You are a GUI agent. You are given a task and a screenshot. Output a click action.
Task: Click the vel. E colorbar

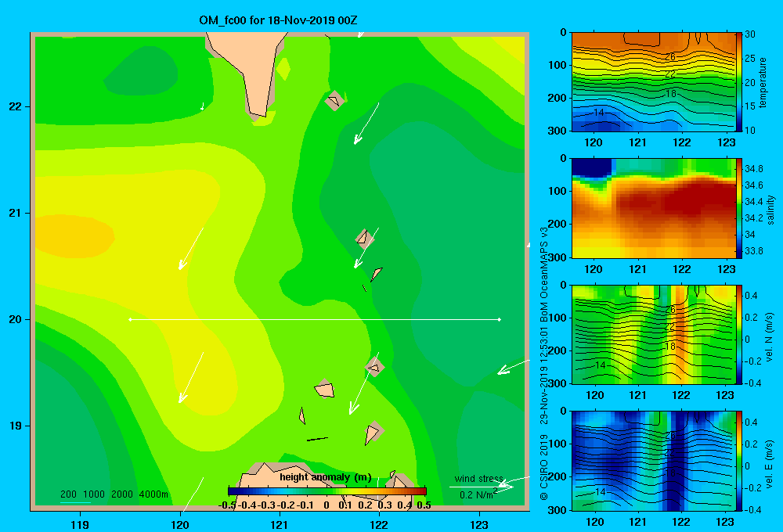(738, 461)
